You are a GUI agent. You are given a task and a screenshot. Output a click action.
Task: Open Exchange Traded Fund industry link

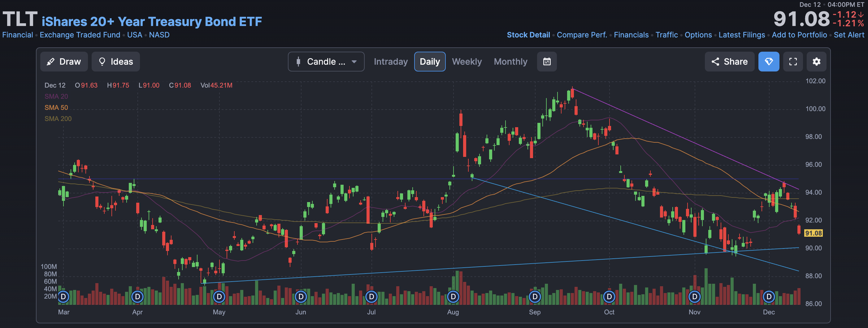[x=80, y=35]
